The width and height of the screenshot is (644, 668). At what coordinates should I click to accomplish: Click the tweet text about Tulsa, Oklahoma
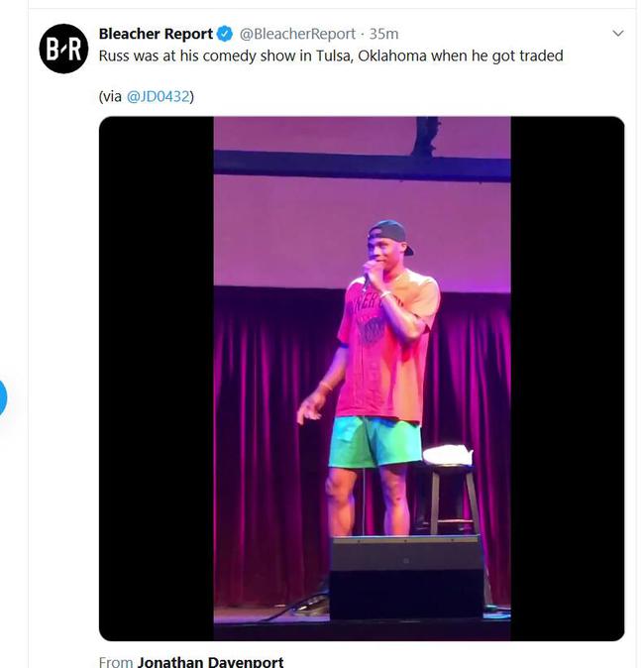click(331, 56)
